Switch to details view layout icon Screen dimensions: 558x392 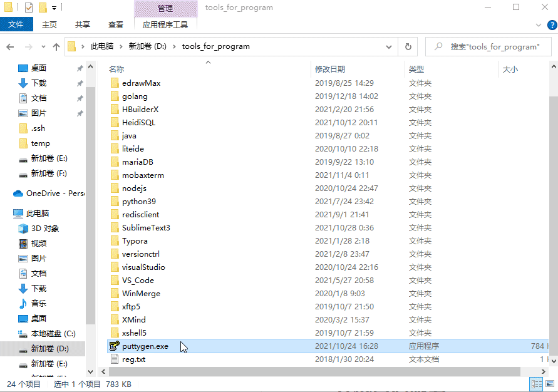point(536,384)
